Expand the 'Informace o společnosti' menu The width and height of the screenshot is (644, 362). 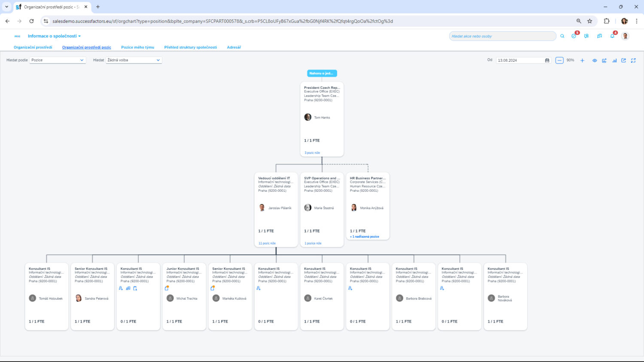point(54,36)
